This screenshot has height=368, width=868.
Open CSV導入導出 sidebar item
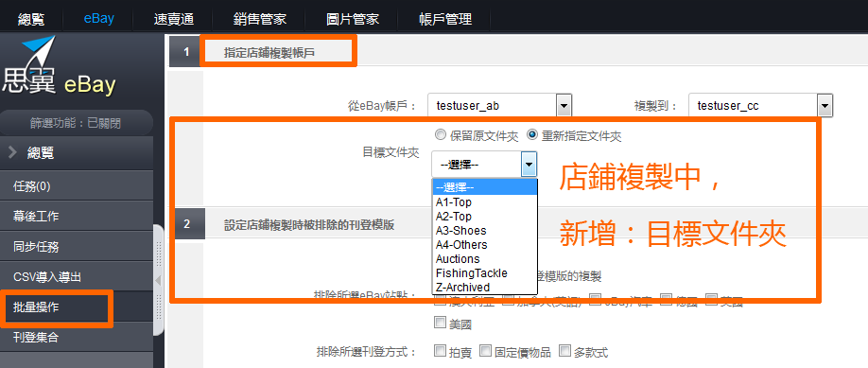[x=77, y=276]
